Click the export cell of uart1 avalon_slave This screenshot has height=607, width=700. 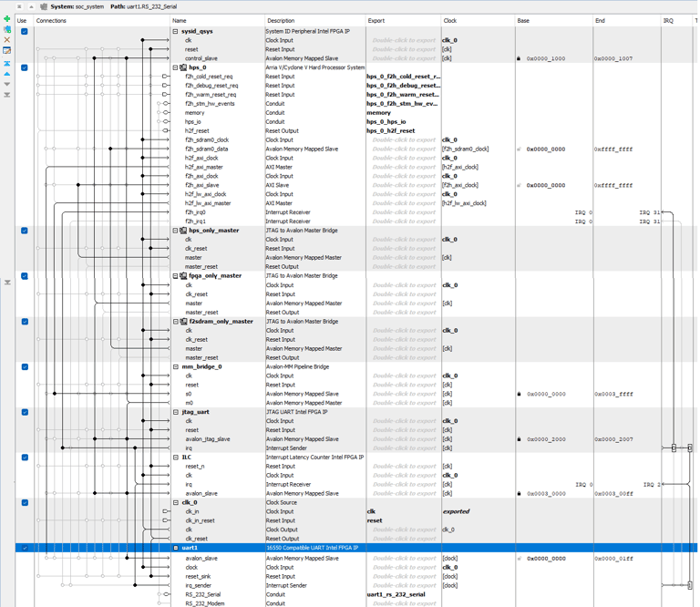(x=404, y=559)
